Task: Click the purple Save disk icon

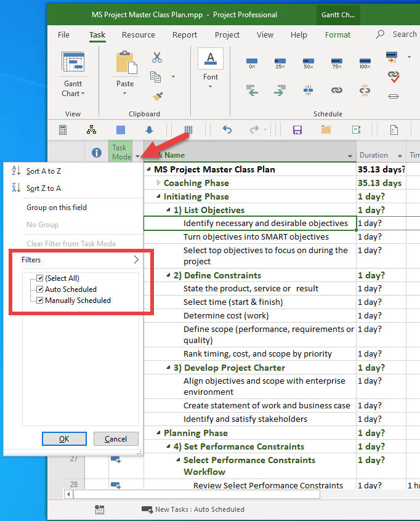Action: click(x=297, y=130)
